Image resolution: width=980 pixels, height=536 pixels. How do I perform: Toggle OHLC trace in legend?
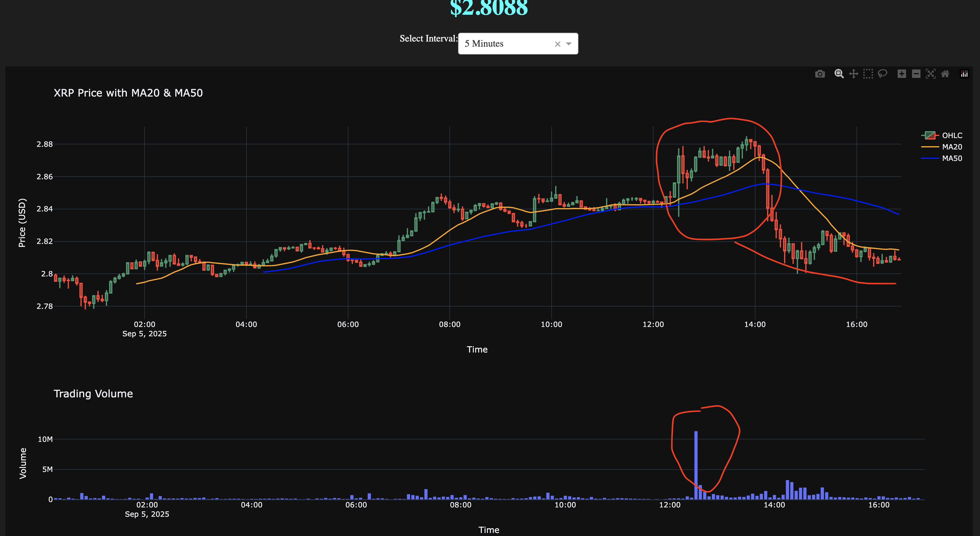pos(952,136)
